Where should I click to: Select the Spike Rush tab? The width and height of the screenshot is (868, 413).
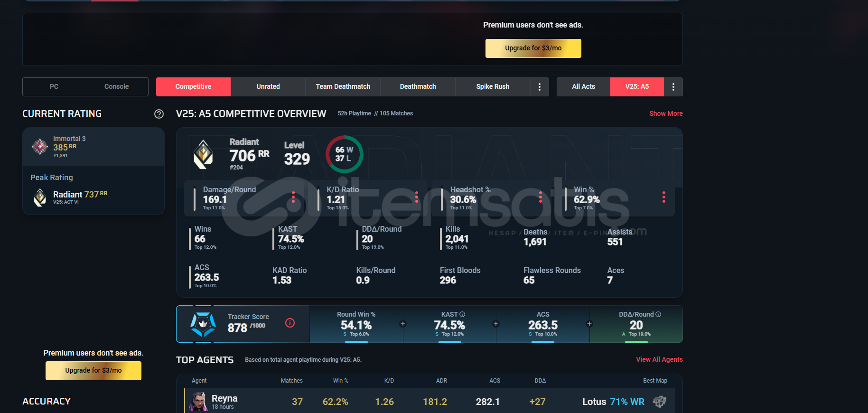pyautogui.click(x=493, y=87)
